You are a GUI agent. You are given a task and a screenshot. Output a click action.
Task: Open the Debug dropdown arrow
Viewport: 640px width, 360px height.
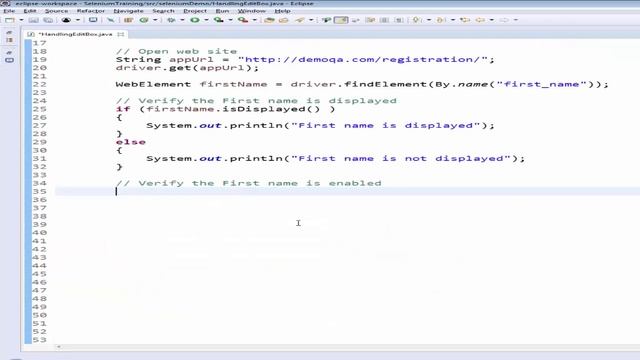tap(182, 20)
